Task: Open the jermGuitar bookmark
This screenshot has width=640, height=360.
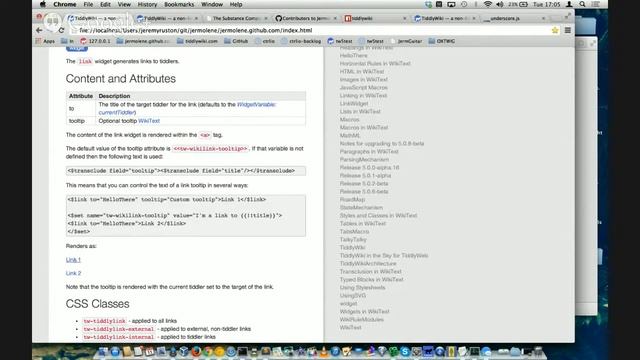Action: tap(406, 41)
